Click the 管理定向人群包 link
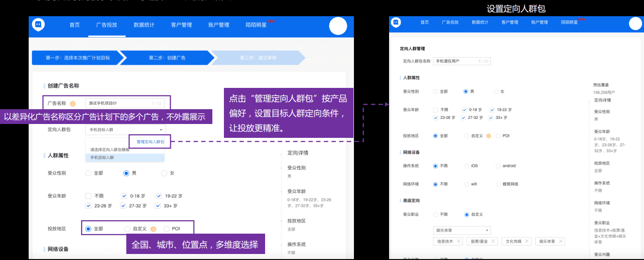The width and height of the screenshot is (644, 260). point(150,142)
